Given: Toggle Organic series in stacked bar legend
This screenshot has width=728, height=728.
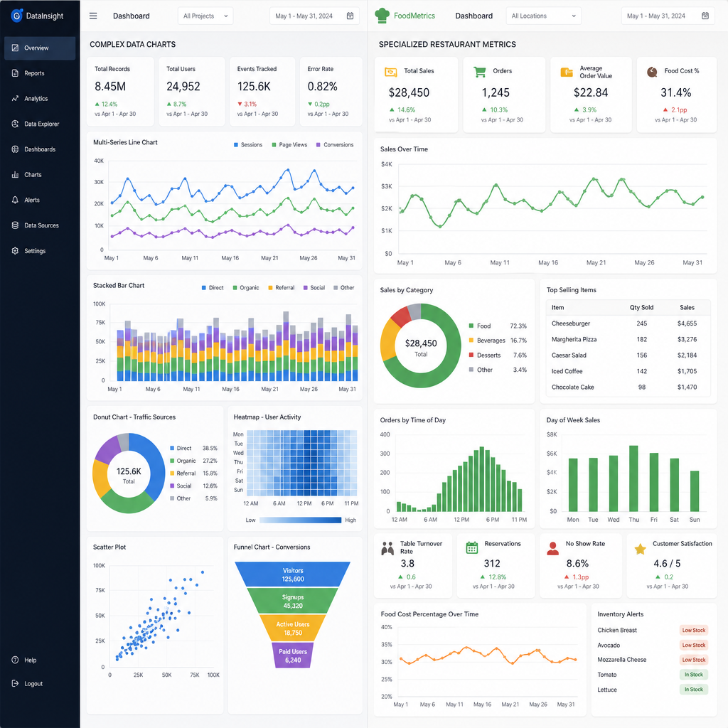Looking at the screenshot, I should 245,288.
